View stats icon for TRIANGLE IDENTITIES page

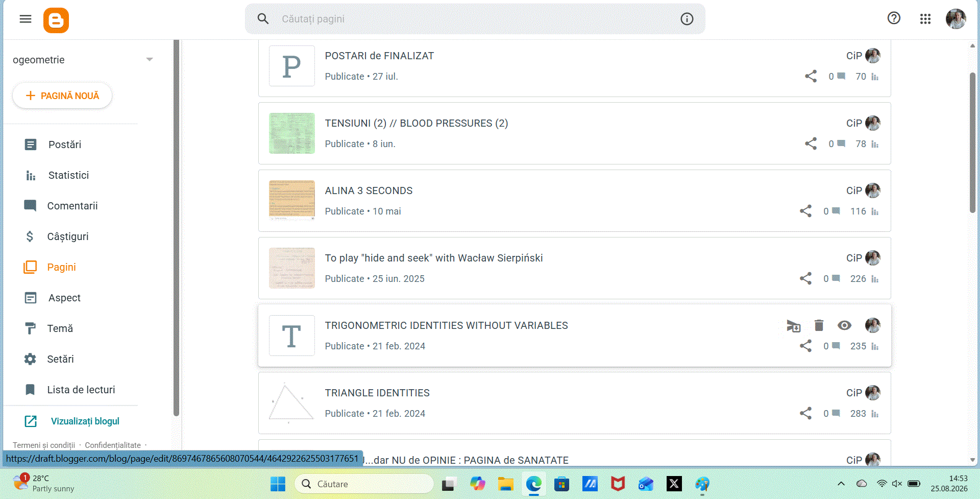(875, 414)
